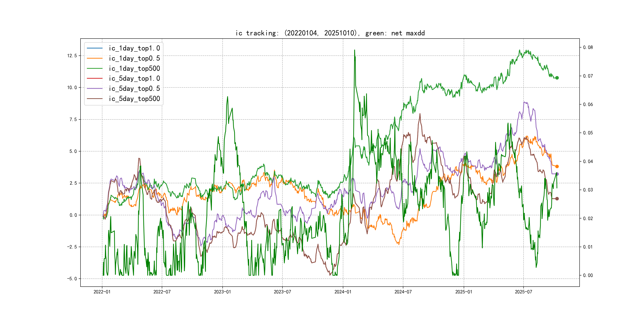Click the red line swatch in legend

(94, 79)
